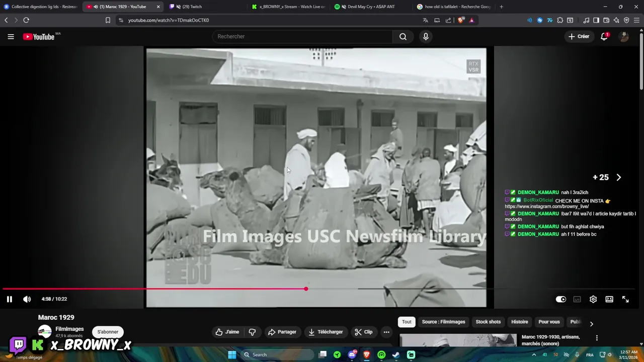This screenshot has width=644, height=362.
Task: Toggle autoplay switch in player
Action: 561,299
